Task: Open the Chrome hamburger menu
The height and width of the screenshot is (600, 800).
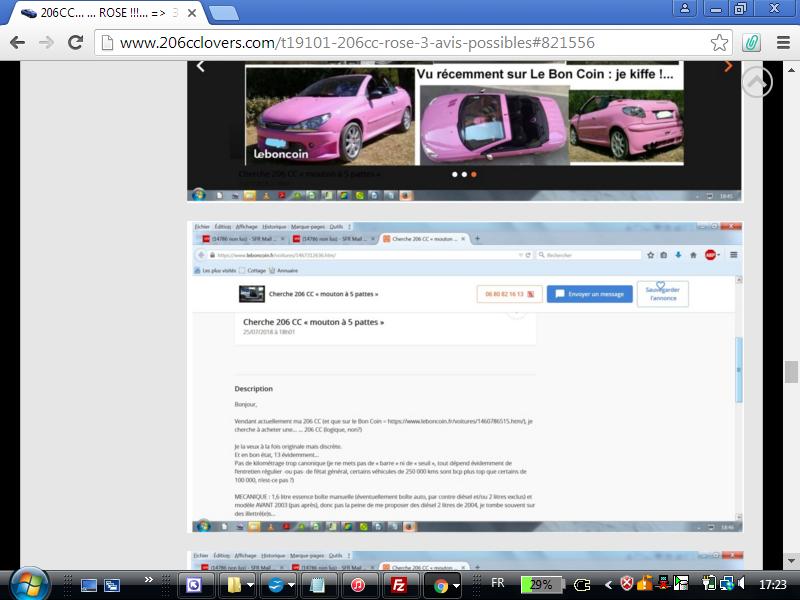Action: [783, 42]
